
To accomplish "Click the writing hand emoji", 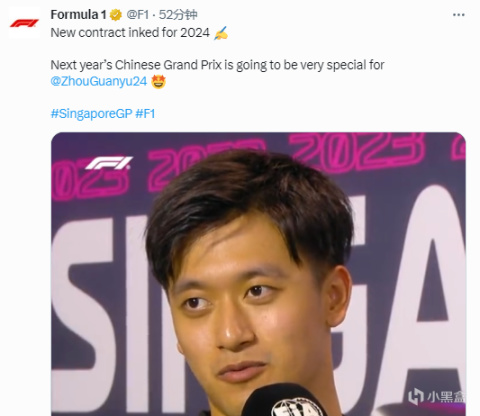I will pos(221,33).
